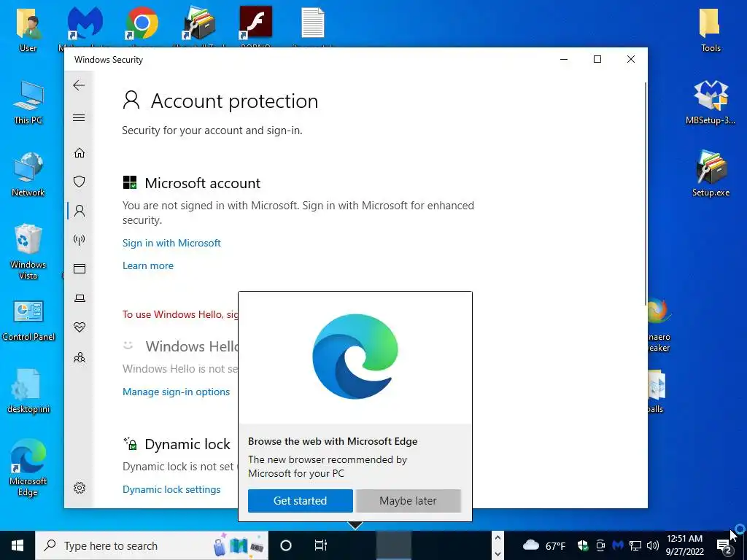Open Task View on taskbar
This screenshot has width=747, height=560.
(321, 545)
